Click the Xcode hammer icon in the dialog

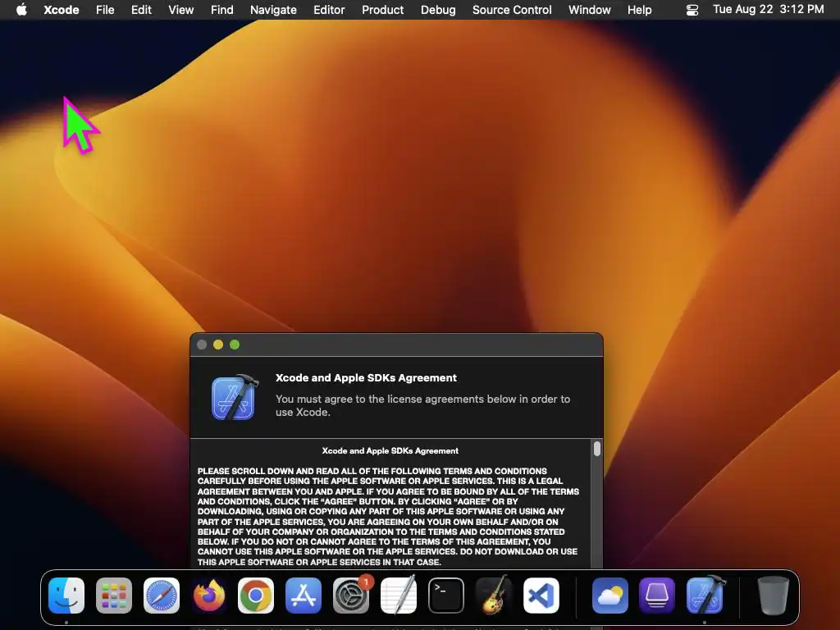tap(235, 398)
